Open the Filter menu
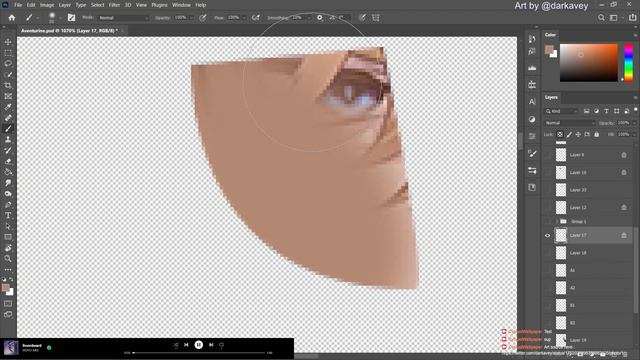640x360 pixels. tap(114, 5)
